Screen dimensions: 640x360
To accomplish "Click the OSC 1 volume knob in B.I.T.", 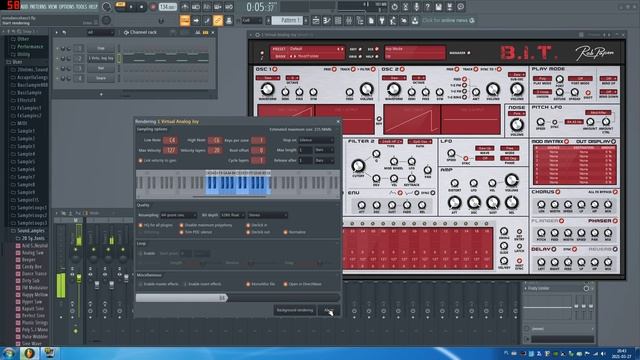I will [x=367, y=89].
